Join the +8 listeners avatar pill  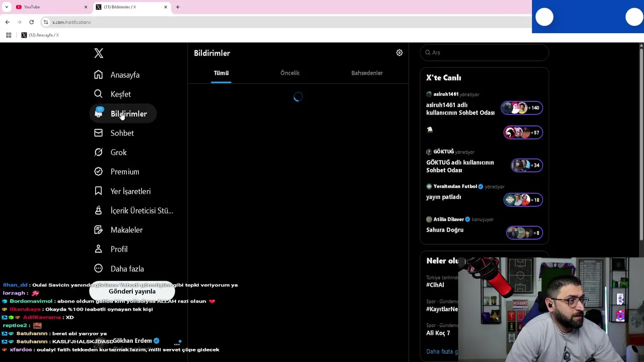(x=524, y=233)
